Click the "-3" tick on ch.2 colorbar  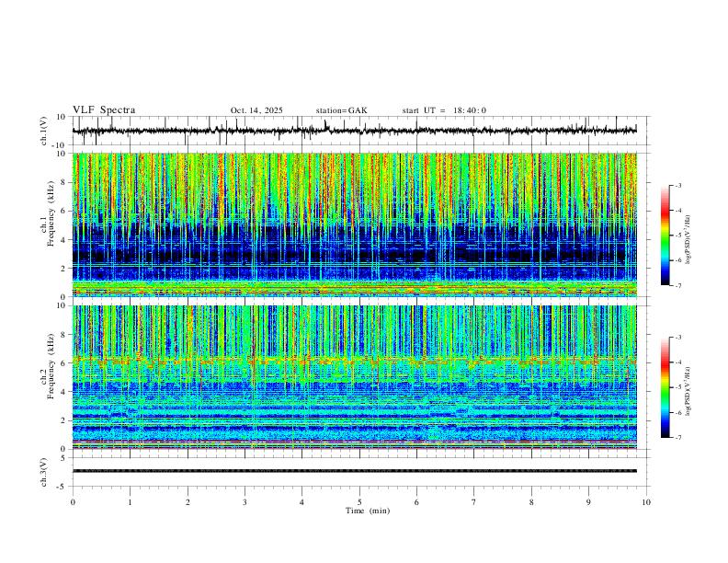point(677,338)
